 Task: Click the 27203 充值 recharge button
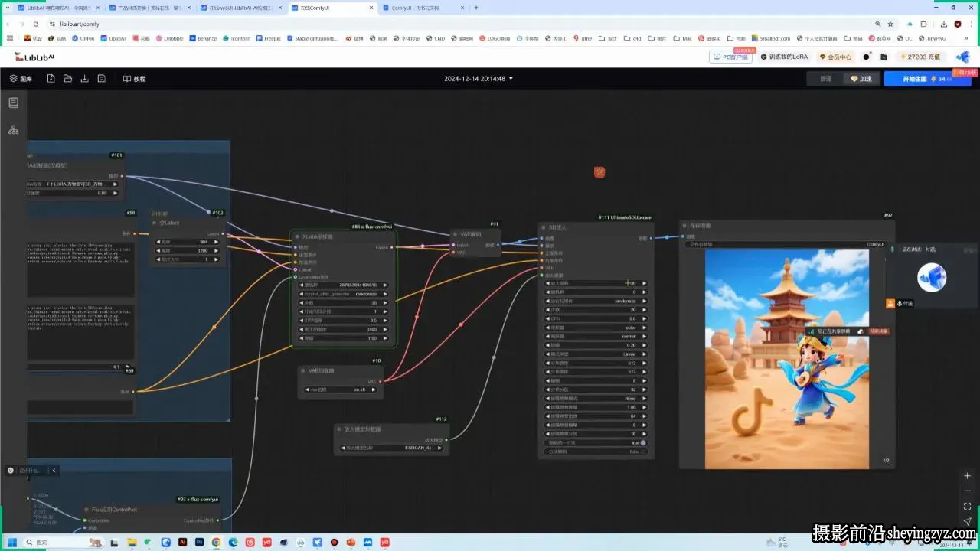pos(923,57)
